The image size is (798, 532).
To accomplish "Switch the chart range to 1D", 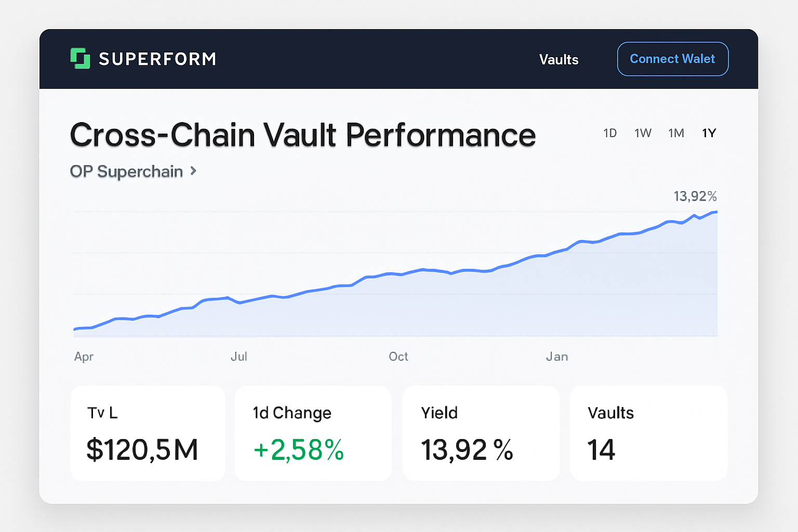I will pyautogui.click(x=610, y=133).
